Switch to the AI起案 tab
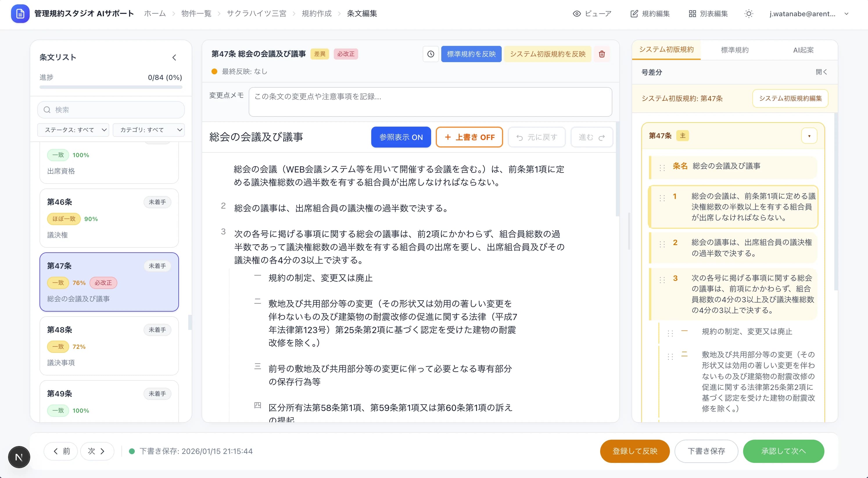Screen dimensions: 868x478 click(x=803, y=50)
